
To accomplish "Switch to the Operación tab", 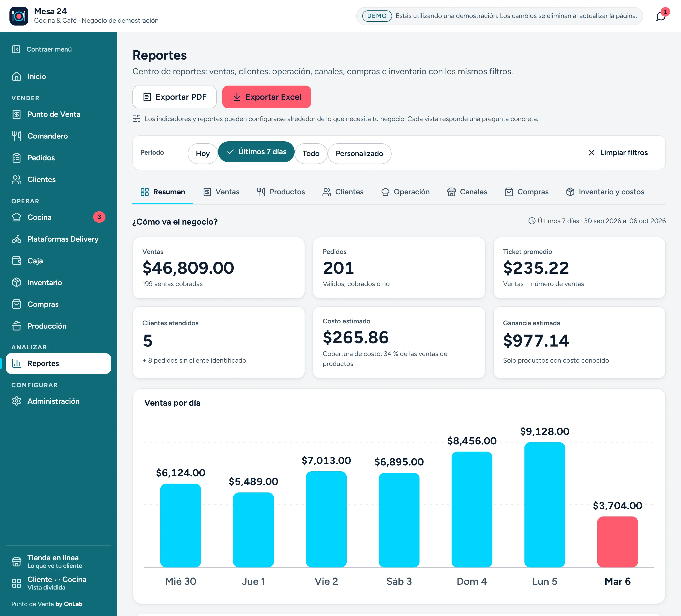I will point(405,192).
